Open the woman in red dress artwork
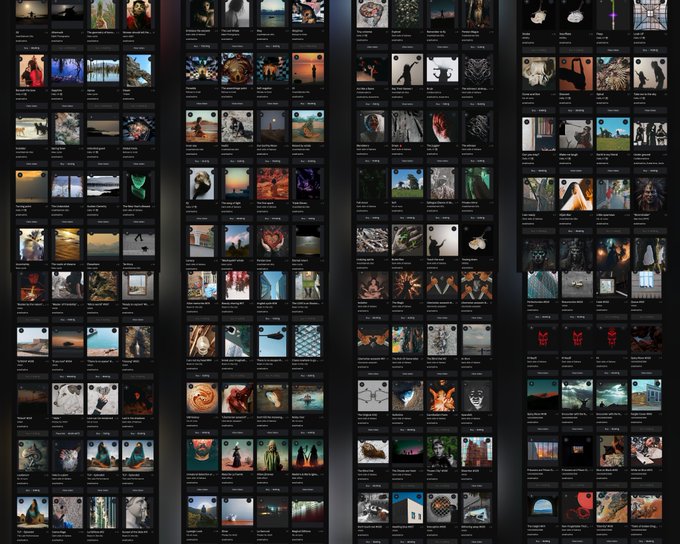Image resolution: width=680 pixels, height=544 pixels. pos(32,70)
